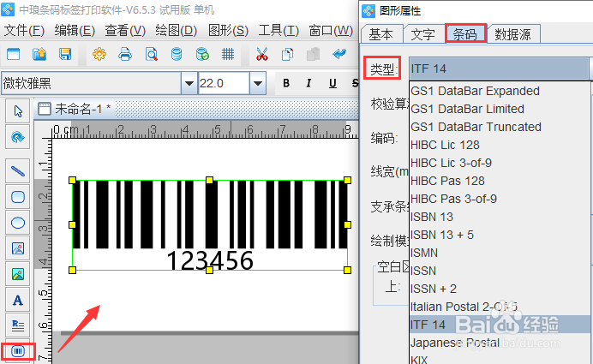This screenshot has height=364, width=593.
Task: Switch to the 数据源 tab
Action: [x=512, y=34]
